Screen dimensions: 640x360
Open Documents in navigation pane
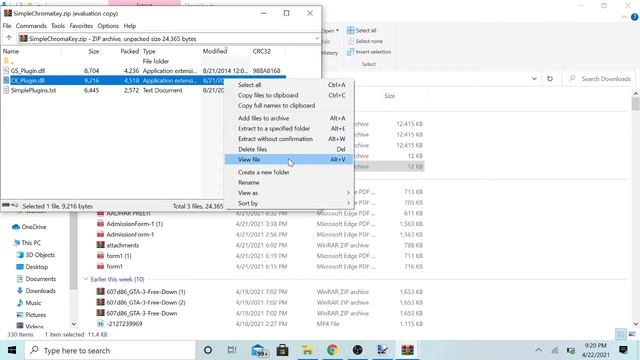pos(36,279)
